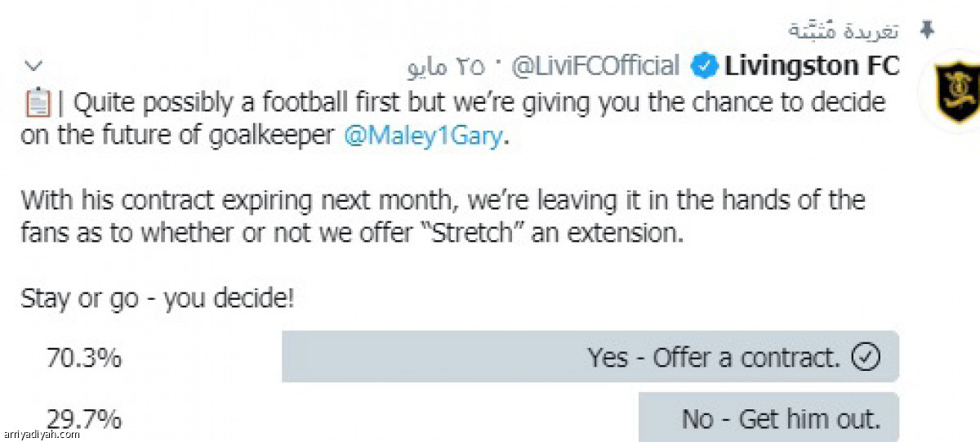
Task: Click the No poll result bar
Action: (x=768, y=417)
